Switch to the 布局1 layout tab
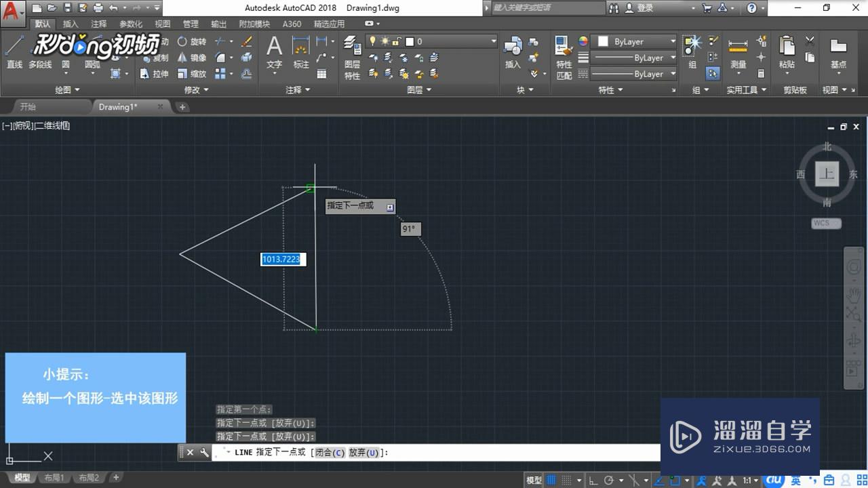Screen dimensions: 868x488 click(x=54, y=478)
